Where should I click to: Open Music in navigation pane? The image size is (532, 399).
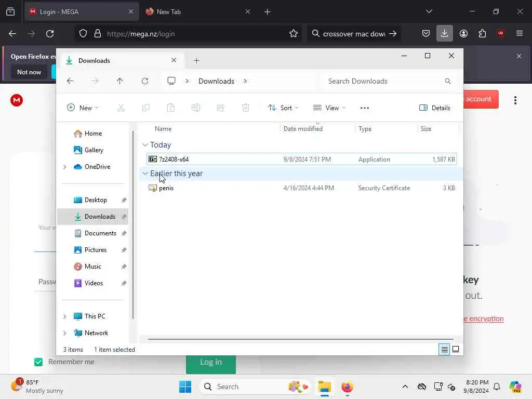tap(92, 267)
